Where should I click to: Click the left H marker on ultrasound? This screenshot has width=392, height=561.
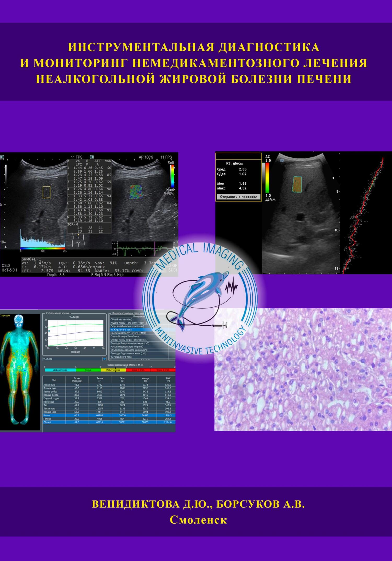pyautogui.click(x=2, y=157)
